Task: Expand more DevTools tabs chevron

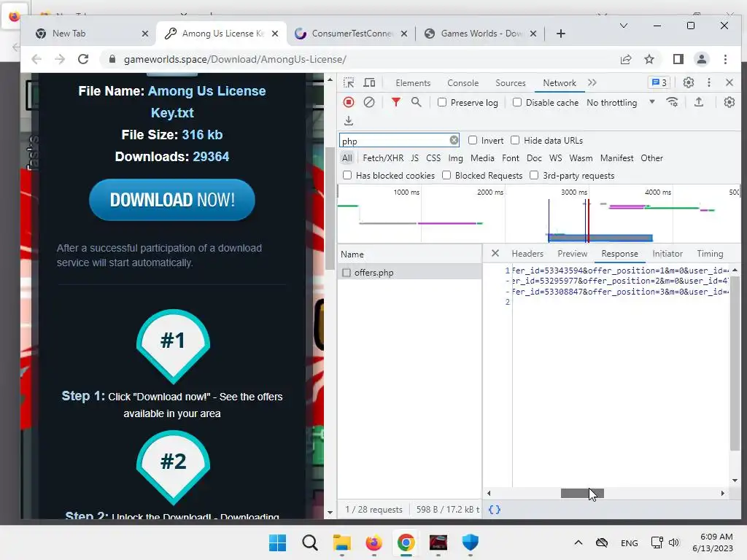Action: coord(592,83)
